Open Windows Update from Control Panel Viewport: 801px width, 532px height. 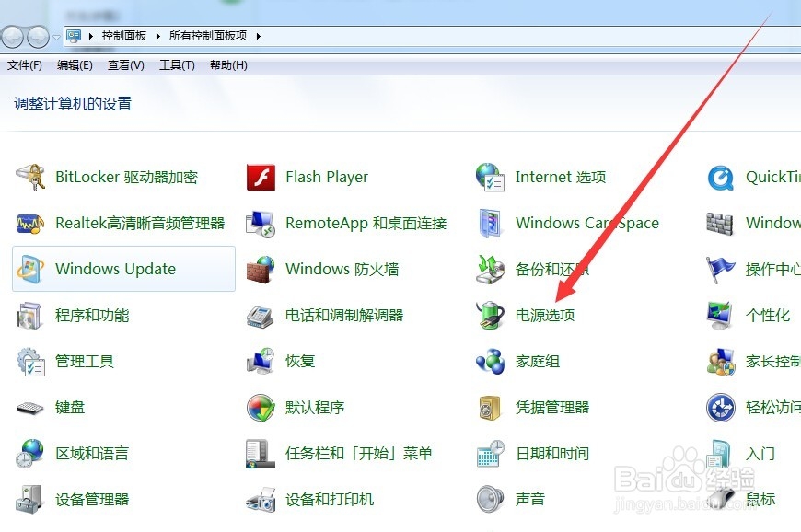click(115, 269)
